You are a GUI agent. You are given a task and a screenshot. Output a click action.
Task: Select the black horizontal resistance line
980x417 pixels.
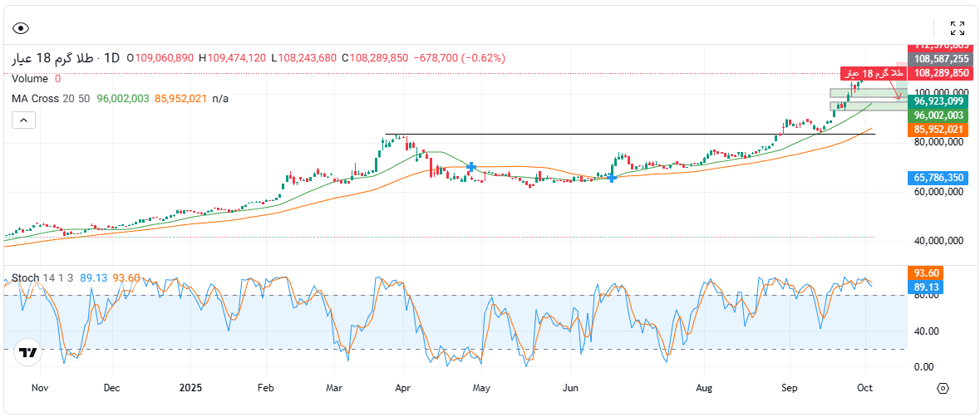[x=623, y=135]
